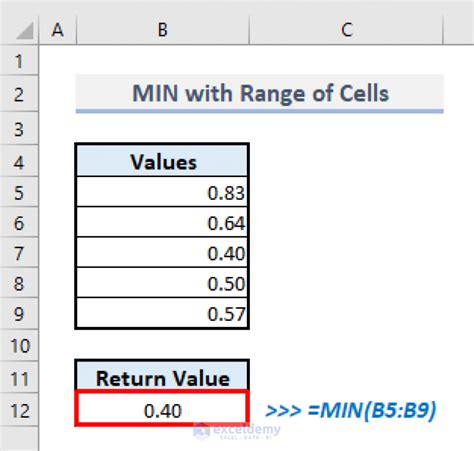The image size is (474, 451).
Task: Select row 1 header
Action: (x=19, y=61)
